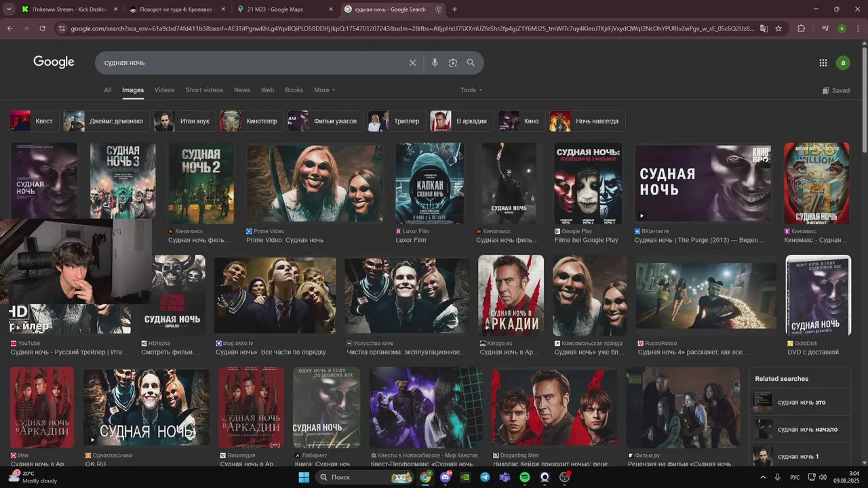
Task: Filter images by Триллер chip
Action: point(397,121)
